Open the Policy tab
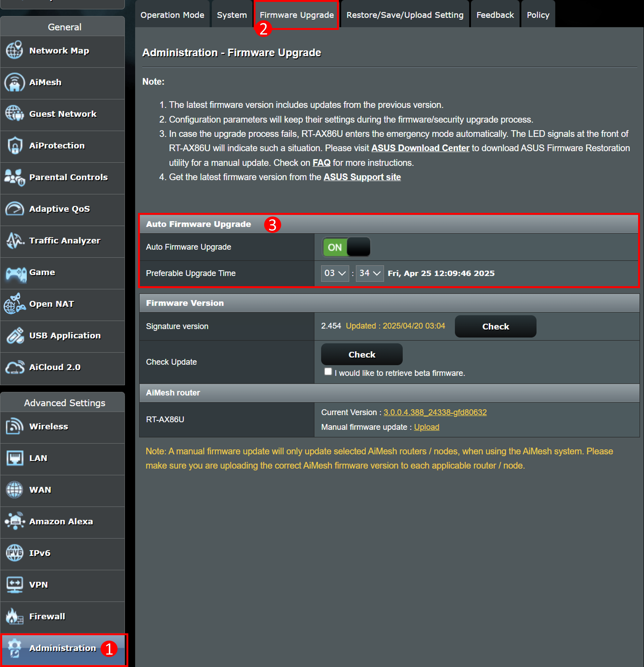 click(538, 15)
